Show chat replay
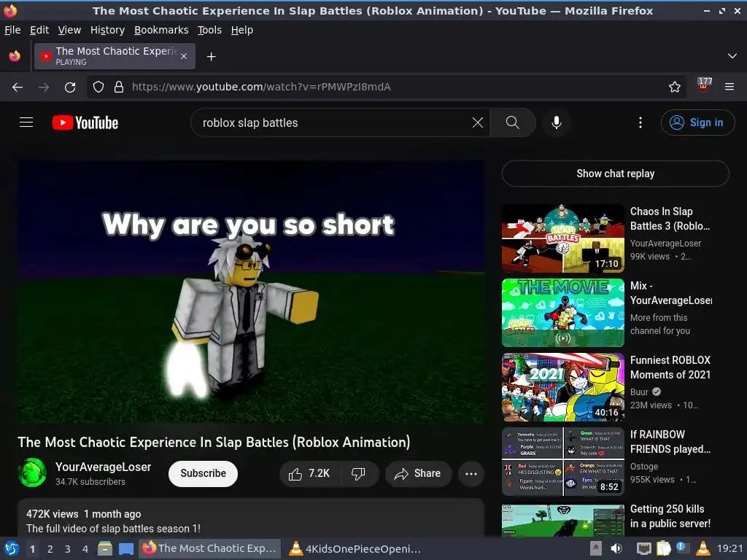Image resolution: width=747 pixels, height=560 pixels. click(615, 174)
